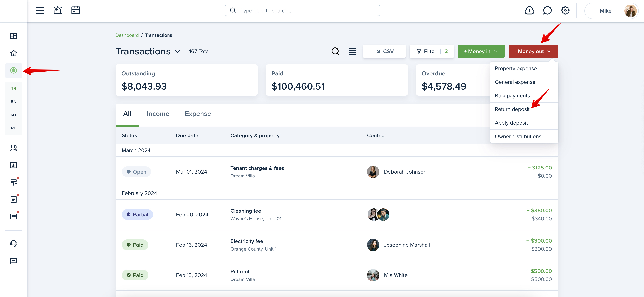
Task: Click the + $125.00 amount
Action: (x=539, y=168)
